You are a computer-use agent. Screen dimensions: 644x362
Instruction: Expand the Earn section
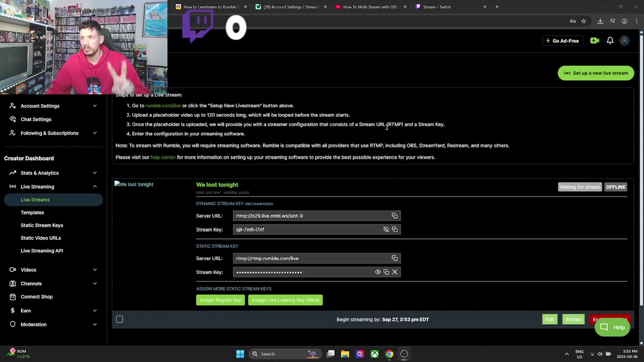click(53, 311)
